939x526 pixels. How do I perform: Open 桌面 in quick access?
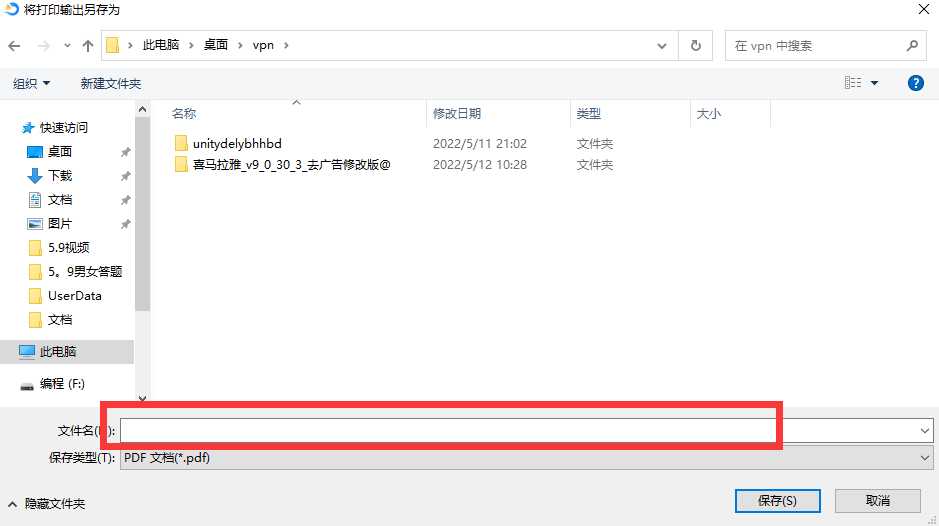tap(60, 152)
